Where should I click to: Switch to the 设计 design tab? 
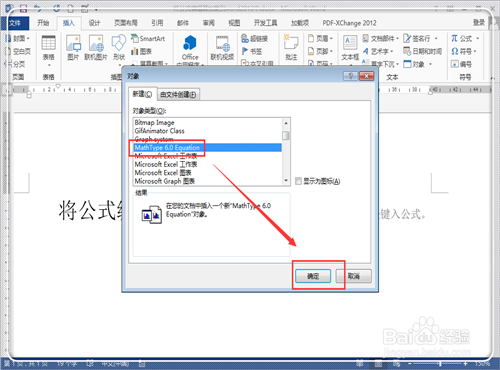[94, 23]
